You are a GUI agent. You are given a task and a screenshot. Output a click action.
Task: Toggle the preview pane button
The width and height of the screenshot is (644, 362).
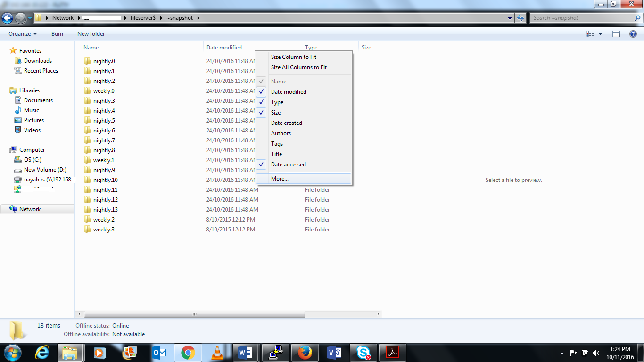pos(616,34)
